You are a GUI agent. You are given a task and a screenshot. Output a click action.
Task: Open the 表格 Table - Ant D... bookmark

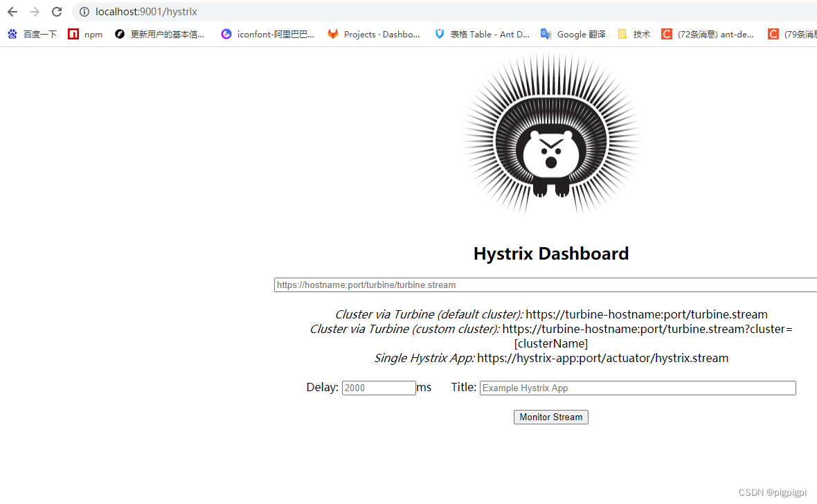pyautogui.click(x=482, y=34)
